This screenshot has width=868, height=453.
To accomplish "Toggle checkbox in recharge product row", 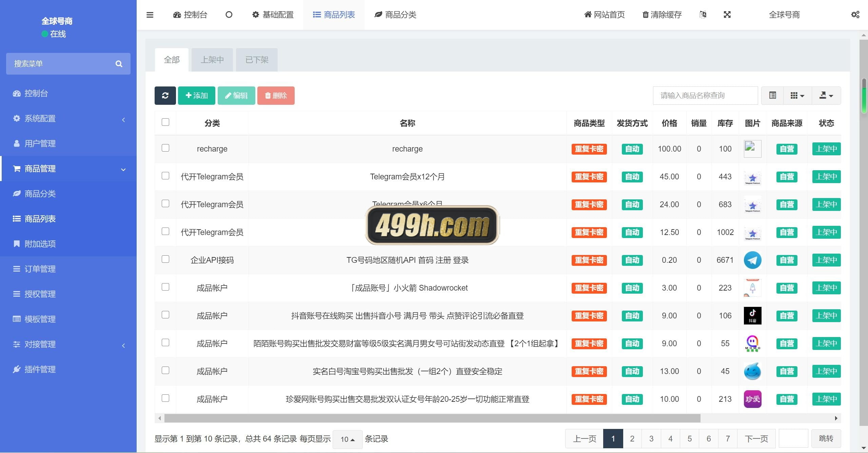I will [165, 149].
